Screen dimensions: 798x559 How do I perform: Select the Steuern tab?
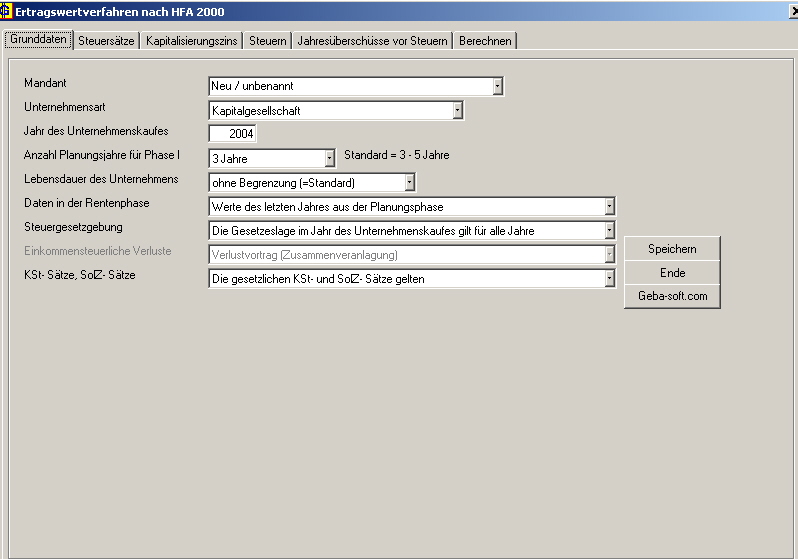[268, 41]
